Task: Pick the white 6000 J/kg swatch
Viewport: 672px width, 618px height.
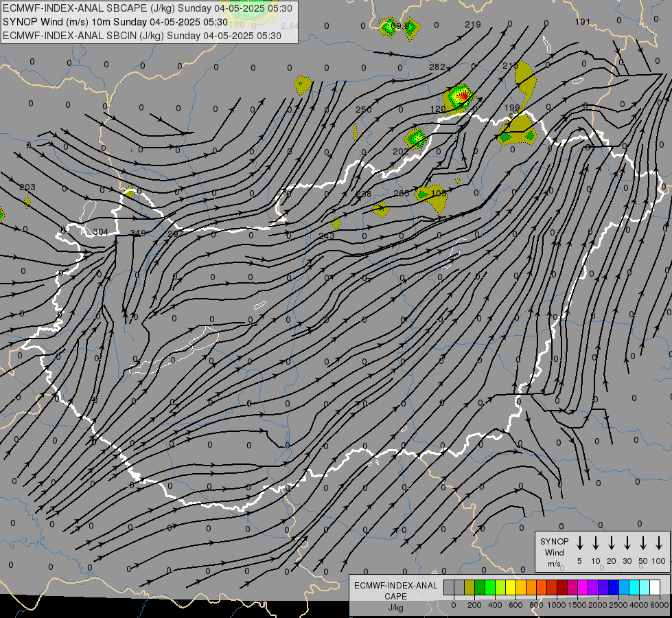Action: coord(655,587)
